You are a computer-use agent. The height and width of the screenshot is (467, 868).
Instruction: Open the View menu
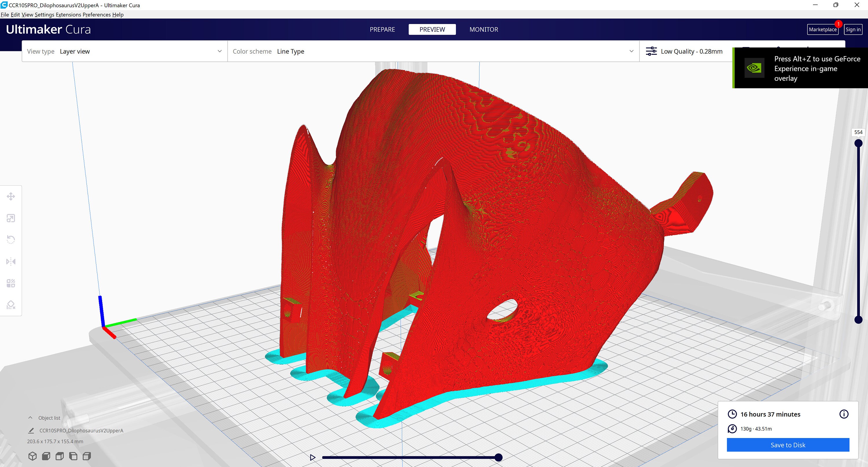27,14
